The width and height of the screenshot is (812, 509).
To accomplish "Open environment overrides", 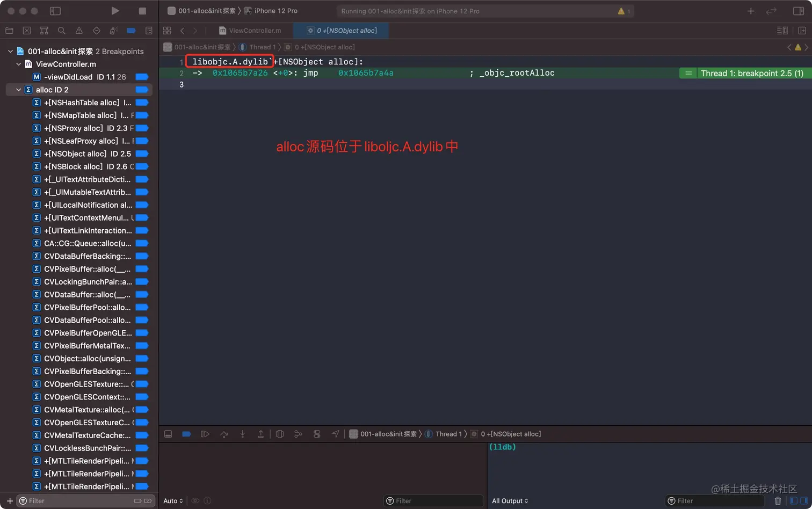I will (317, 434).
